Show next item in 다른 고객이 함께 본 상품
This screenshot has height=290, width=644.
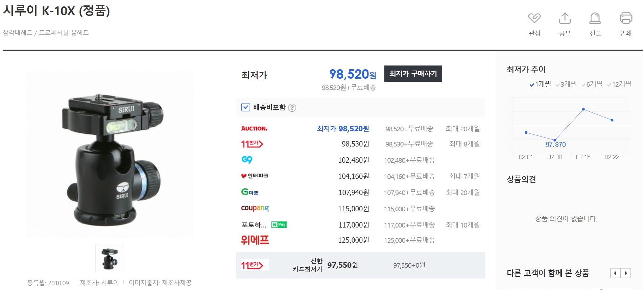(626, 273)
